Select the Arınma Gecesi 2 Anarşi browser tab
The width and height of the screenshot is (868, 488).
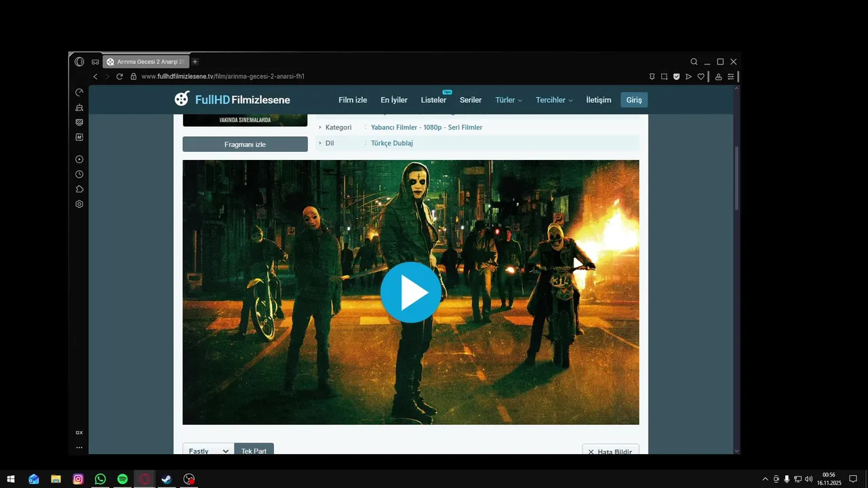146,62
